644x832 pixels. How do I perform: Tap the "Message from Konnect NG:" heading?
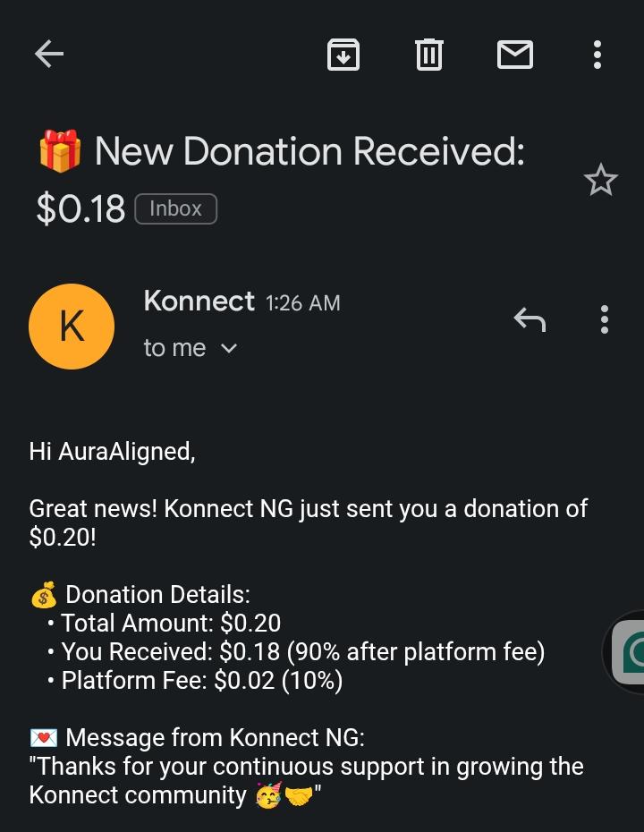[x=215, y=737]
